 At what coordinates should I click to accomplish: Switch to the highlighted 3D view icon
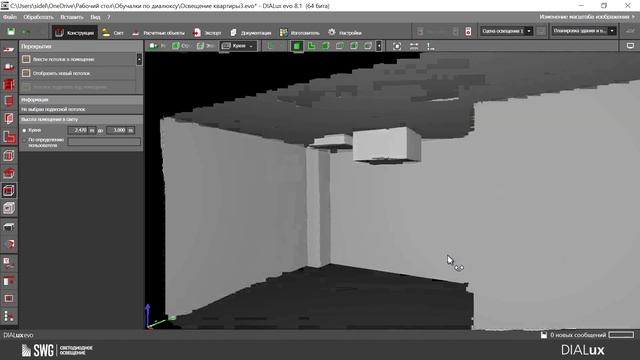click(x=297, y=46)
